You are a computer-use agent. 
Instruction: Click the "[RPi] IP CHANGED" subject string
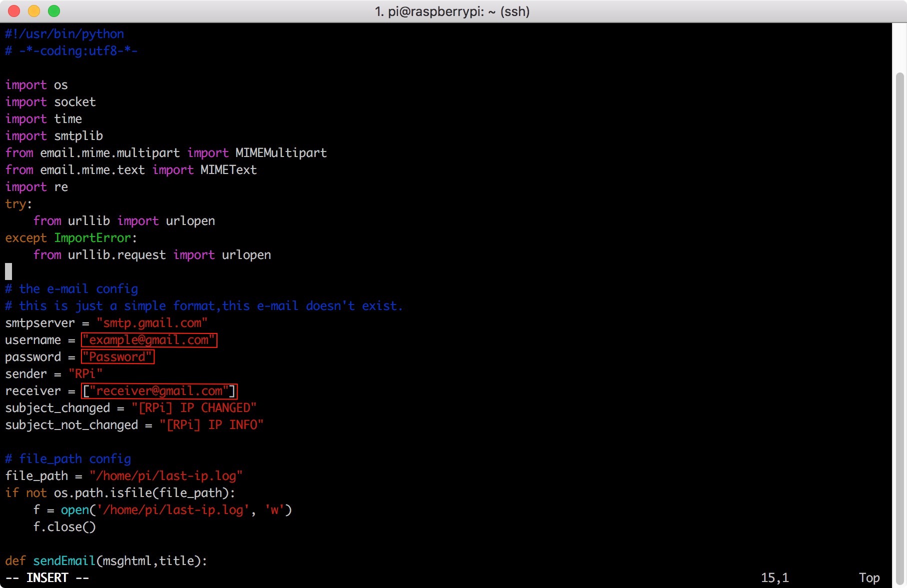194,408
